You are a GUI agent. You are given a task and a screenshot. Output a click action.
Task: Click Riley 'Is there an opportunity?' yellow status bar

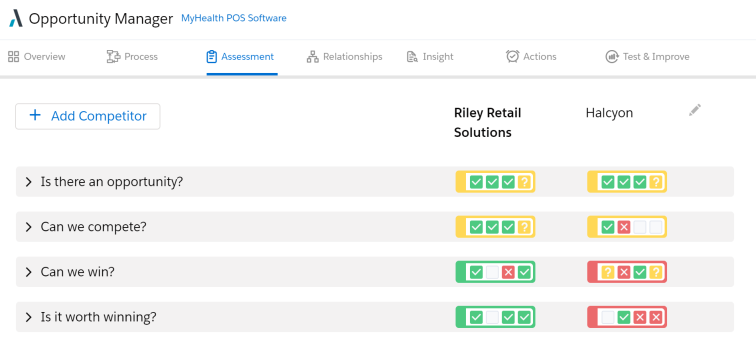(495, 182)
